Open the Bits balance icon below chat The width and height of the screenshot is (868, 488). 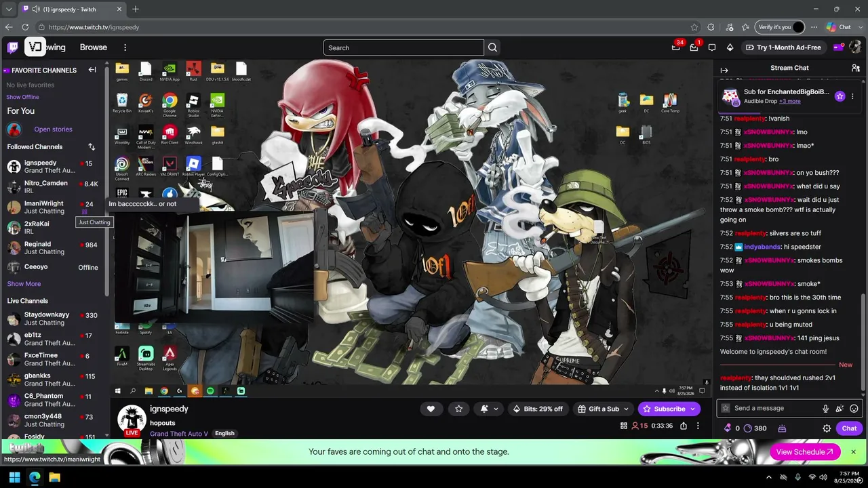click(732, 428)
